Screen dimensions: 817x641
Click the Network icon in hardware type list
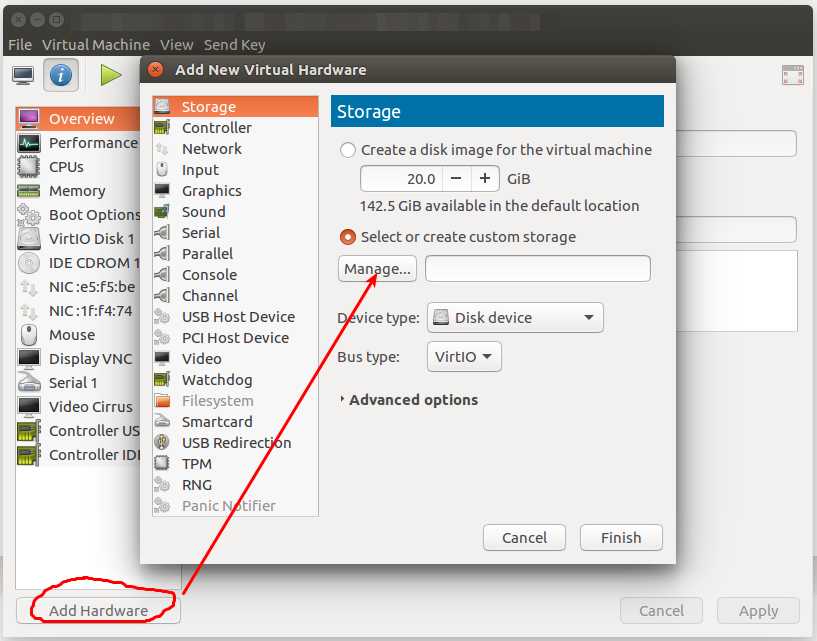162,149
